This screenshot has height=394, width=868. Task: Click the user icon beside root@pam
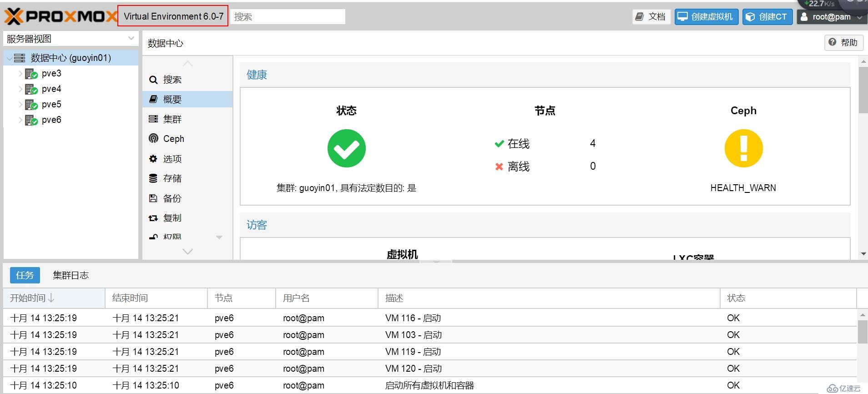tap(804, 17)
